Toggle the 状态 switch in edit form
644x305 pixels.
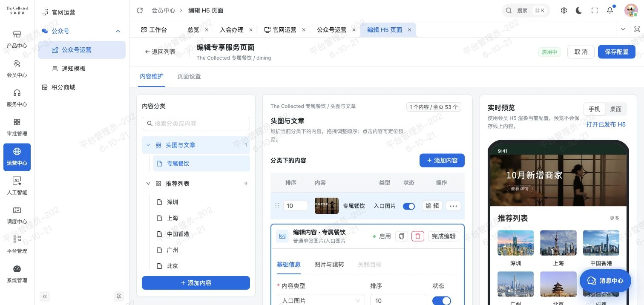(442, 301)
